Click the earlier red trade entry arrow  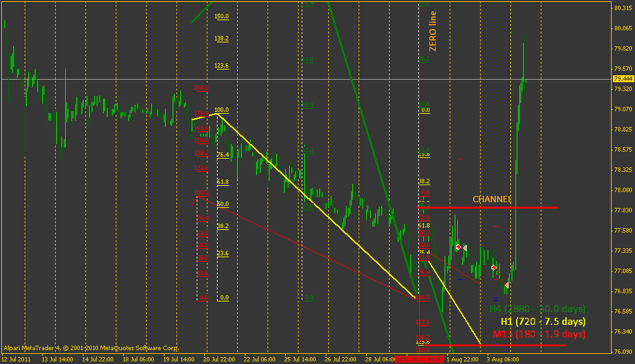(459, 246)
